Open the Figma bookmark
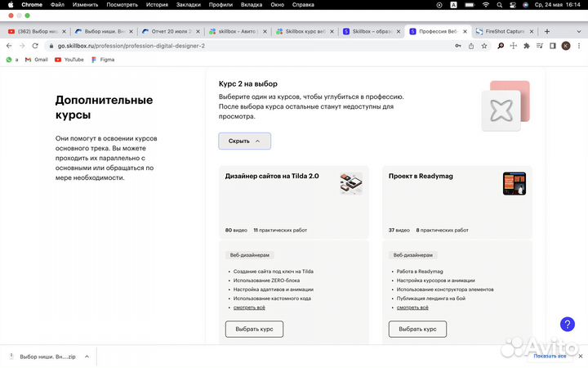Image resolution: width=588 pixels, height=368 pixels. (x=102, y=60)
